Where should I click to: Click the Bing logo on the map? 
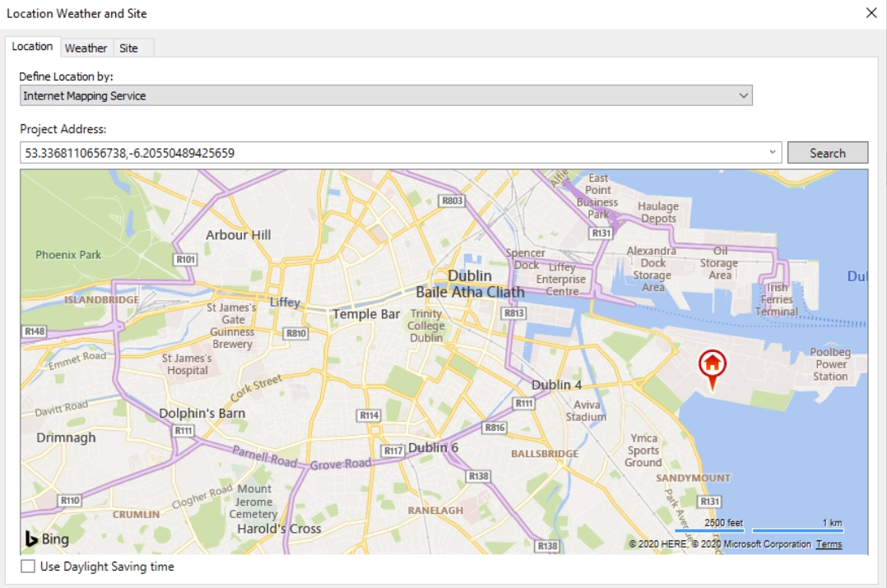[x=47, y=539]
